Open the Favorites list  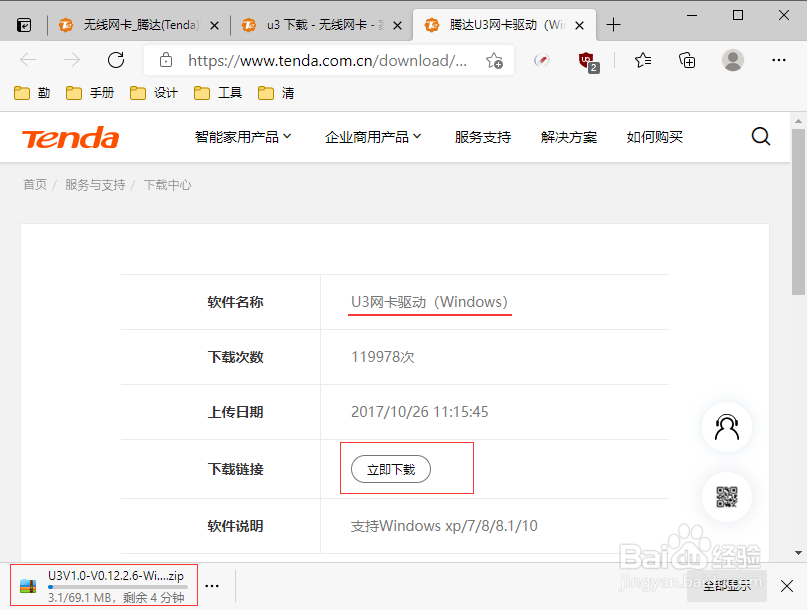point(643,60)
